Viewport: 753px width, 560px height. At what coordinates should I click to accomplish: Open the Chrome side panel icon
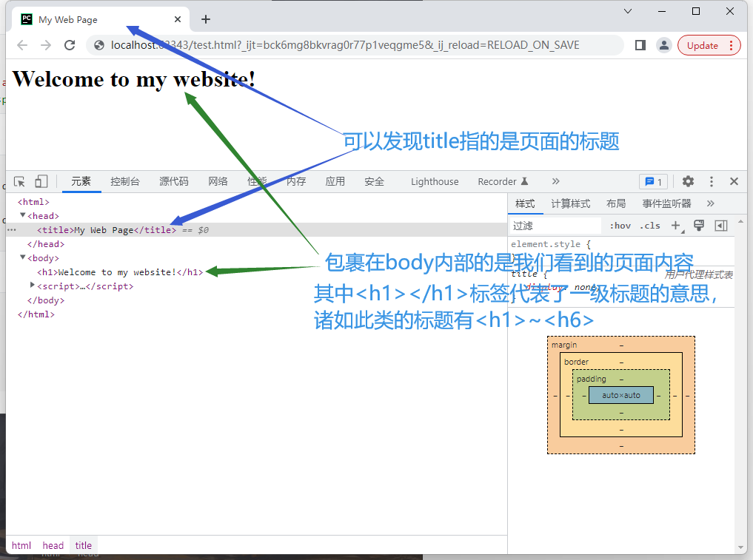pos(640,45)
